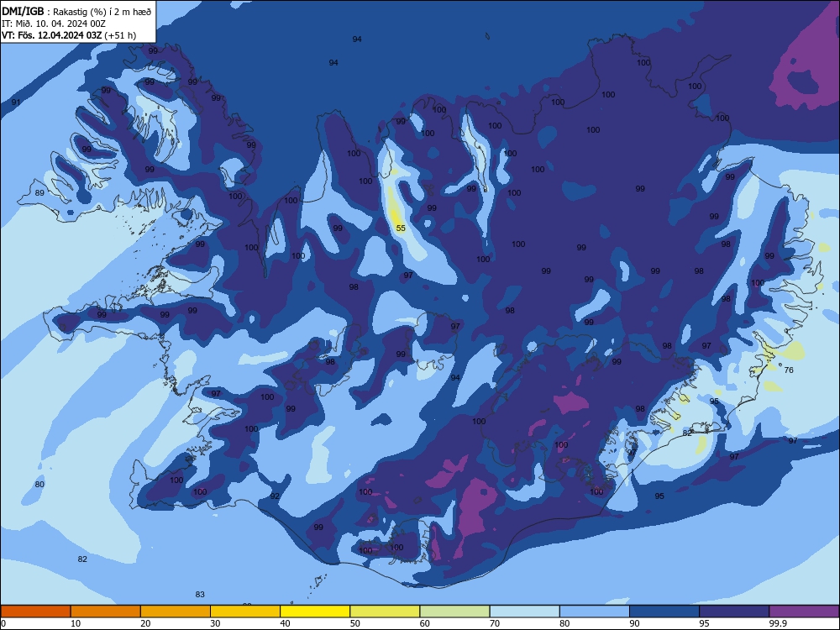Click the '20' legend scale label
Image resolution: width=840 pixels, height=630 pixels.
pos(145,623)
